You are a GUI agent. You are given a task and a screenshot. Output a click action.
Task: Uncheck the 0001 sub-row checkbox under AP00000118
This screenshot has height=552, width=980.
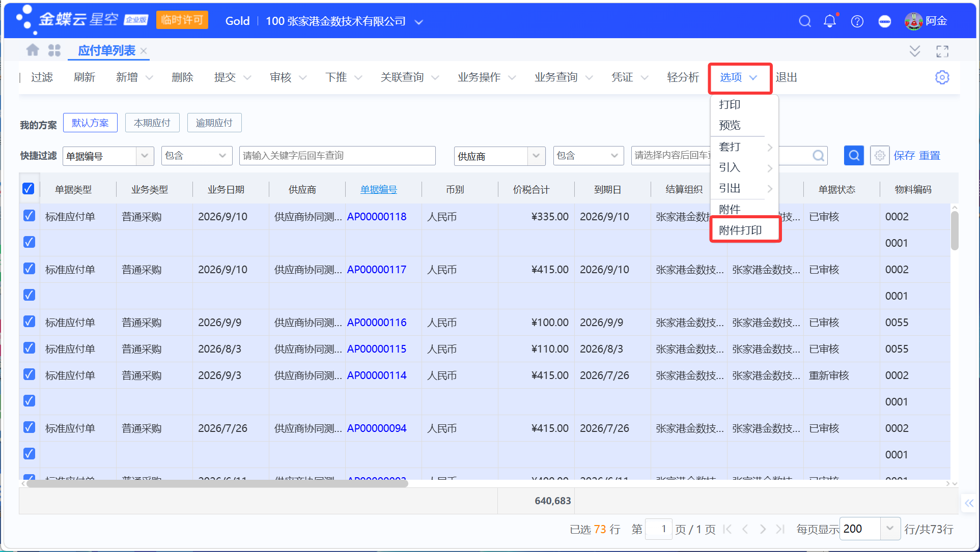pos(30,242)
